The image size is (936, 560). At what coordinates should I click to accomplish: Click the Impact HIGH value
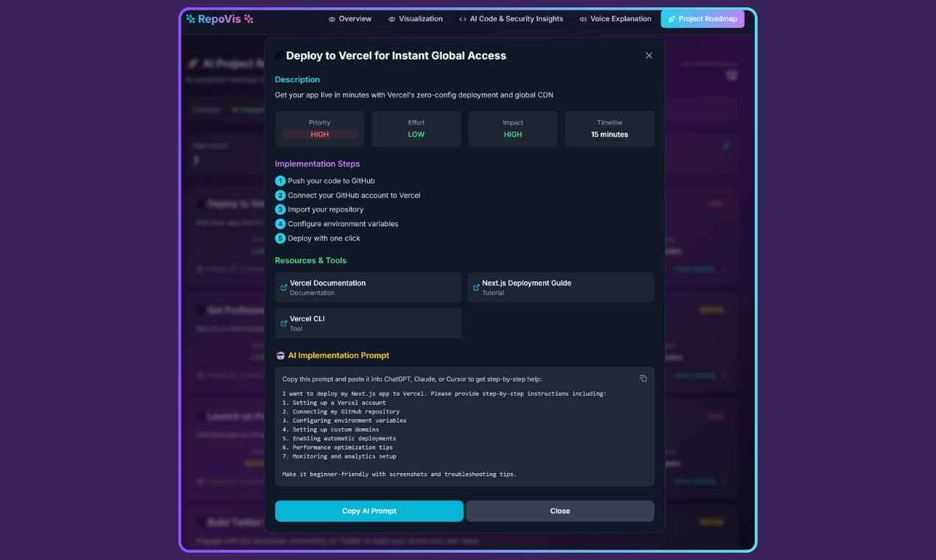(x=513, y=134)
